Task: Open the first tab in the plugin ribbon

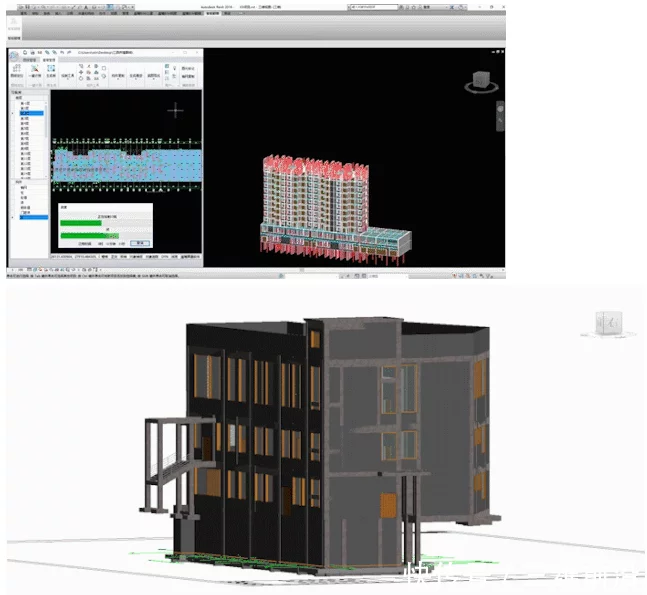Action: tap(27, 61)
